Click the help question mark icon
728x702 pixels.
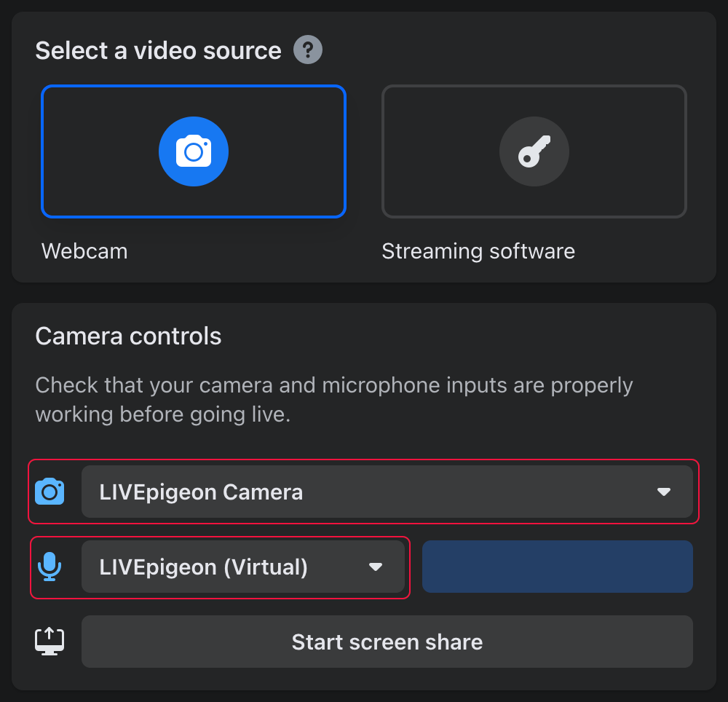click(308, 50)
